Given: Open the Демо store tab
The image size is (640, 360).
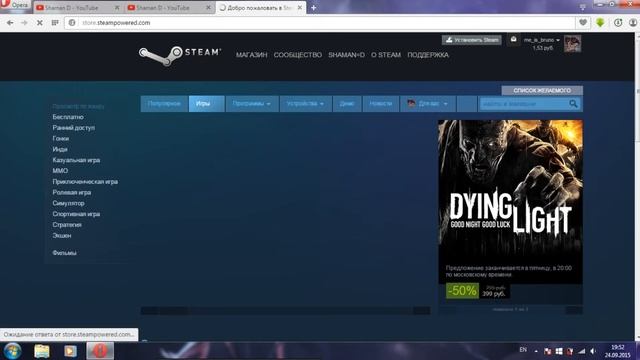Looking at the screenshot, I should pos(347,104).
